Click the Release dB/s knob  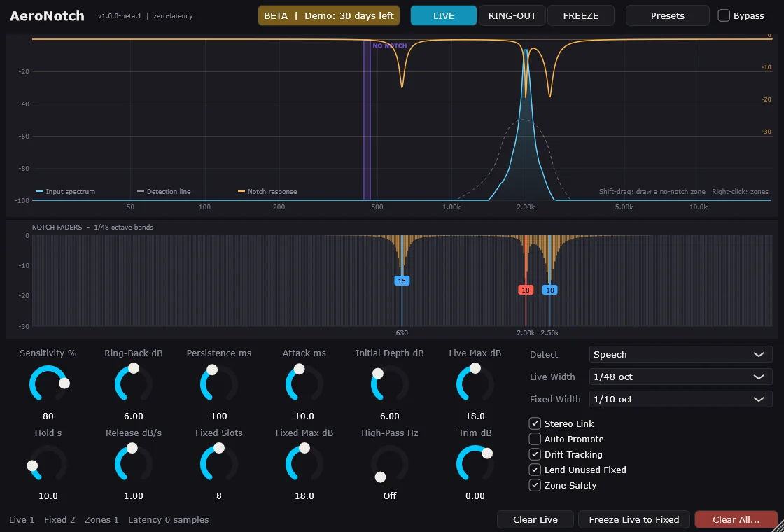click(x=134, y=464)
